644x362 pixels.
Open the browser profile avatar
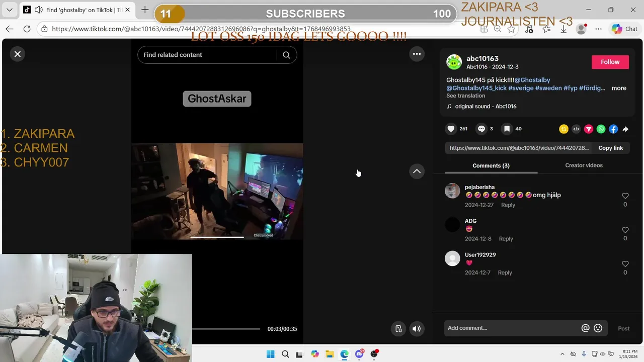[581, 29]
